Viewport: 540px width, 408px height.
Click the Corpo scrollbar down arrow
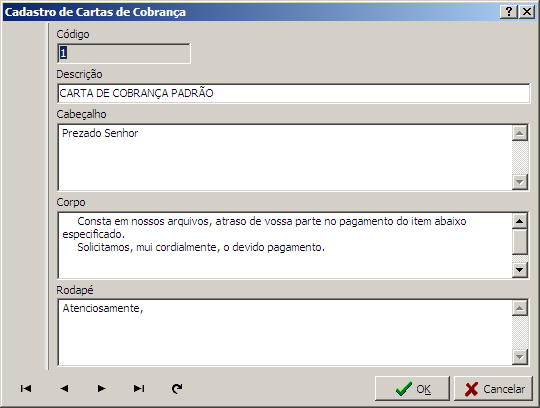click(520, 270)
